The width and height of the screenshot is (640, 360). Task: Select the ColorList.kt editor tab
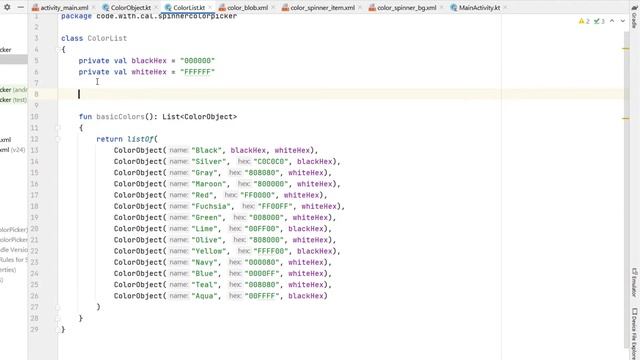pyautogui.click(x=189, y=8)
